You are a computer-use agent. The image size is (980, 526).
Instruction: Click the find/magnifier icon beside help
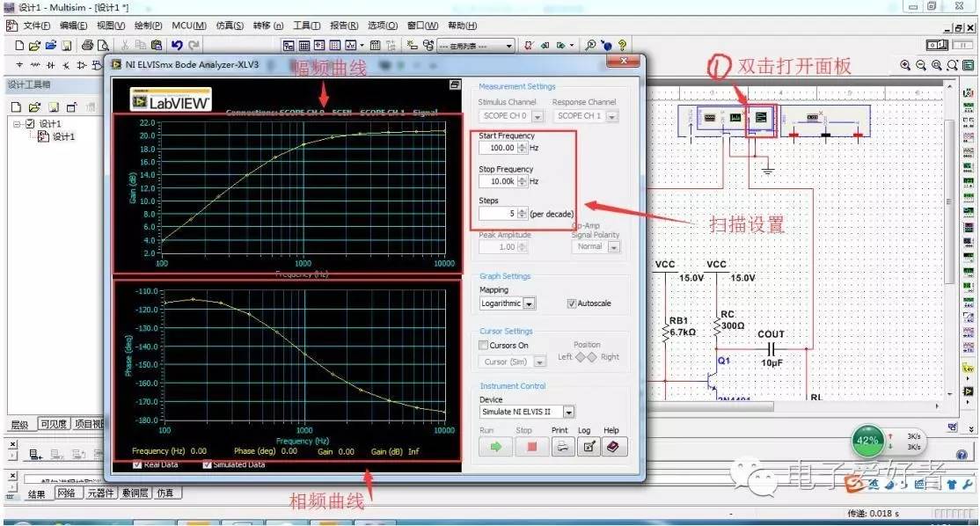[x=590, y=45]
